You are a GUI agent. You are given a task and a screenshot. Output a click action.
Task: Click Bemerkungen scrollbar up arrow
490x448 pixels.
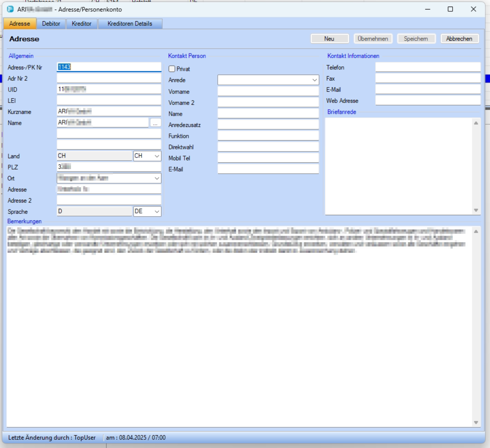click(x=476, y=231)
